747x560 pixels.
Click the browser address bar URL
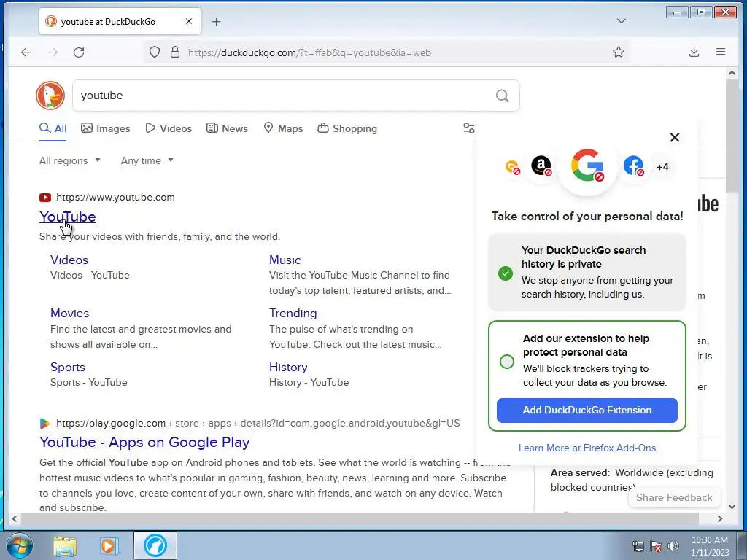pos(309,52)
